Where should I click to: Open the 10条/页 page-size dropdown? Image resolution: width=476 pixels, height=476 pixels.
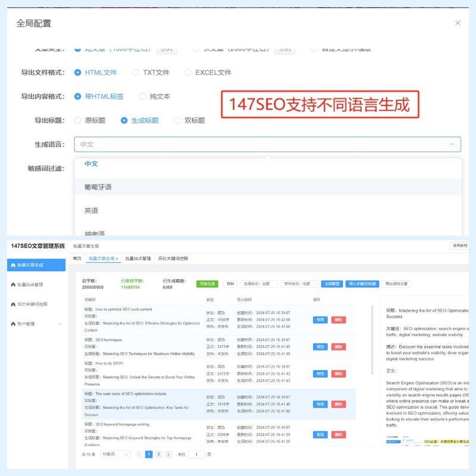coord(114,454)
